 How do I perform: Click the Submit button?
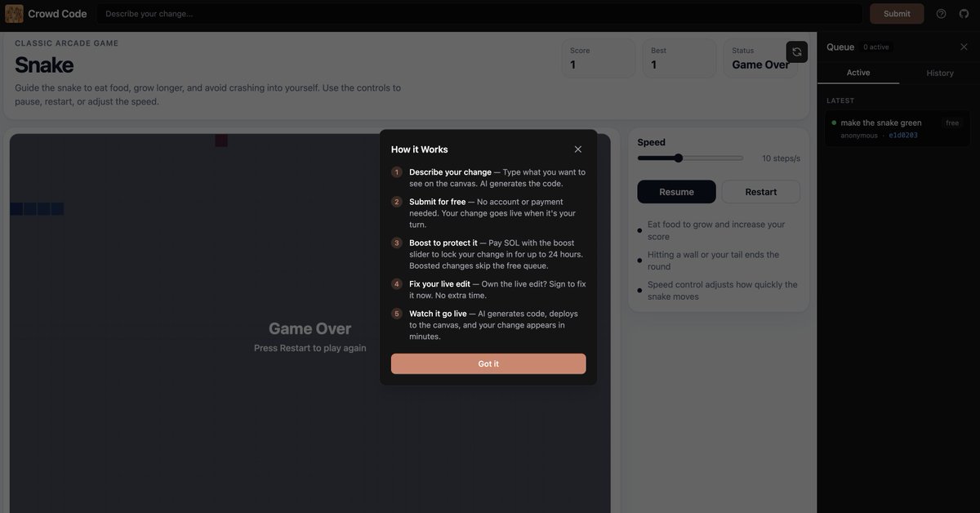[x=897, y=14]
